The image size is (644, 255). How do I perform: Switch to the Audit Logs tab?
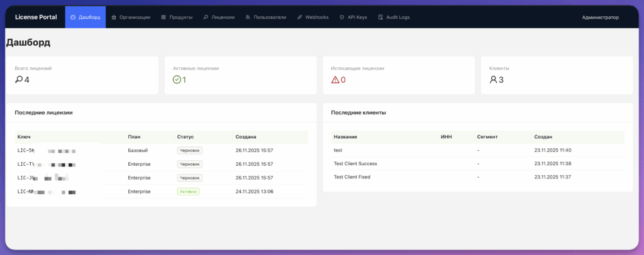(394, 18)
